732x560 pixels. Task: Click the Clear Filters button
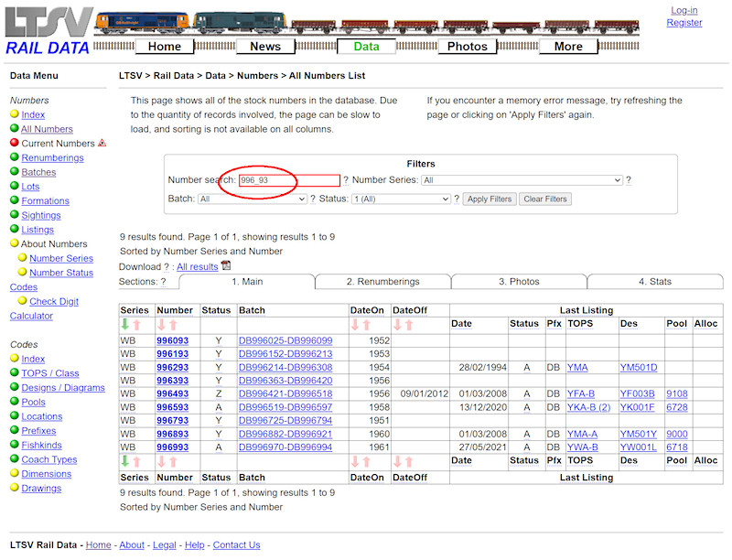pos(544,199)
